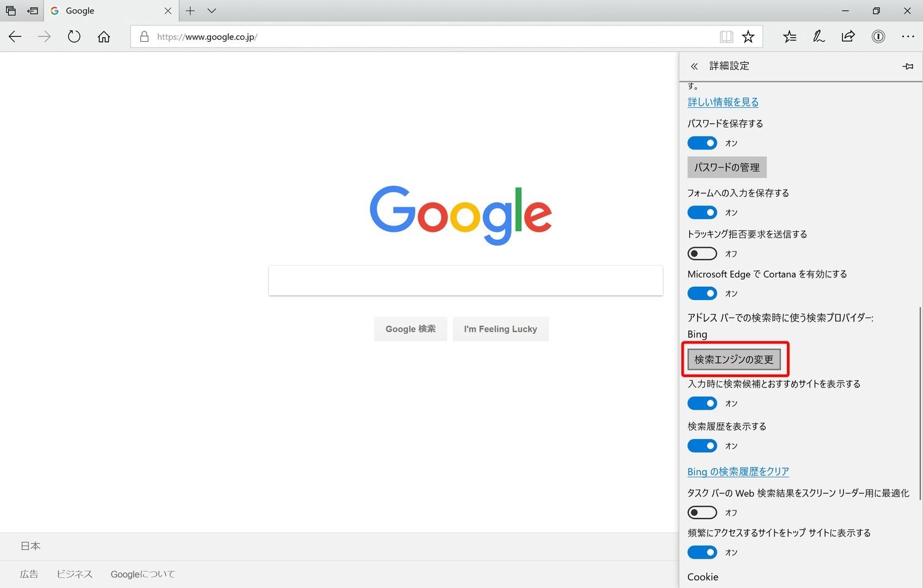Viewport: 923px width, 588px height.
Task: Click the Google search input box
Action: pyautogui.click(x=466, y=280)
